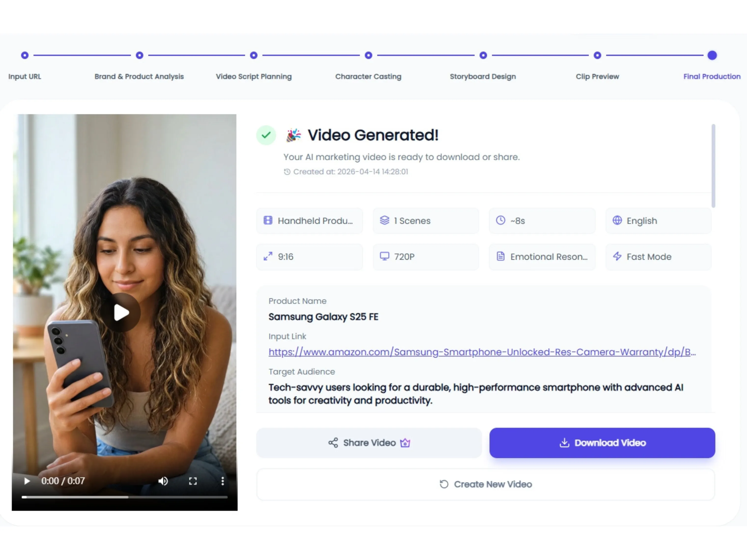Click the Storyboard Design step dot

point(483,55)
